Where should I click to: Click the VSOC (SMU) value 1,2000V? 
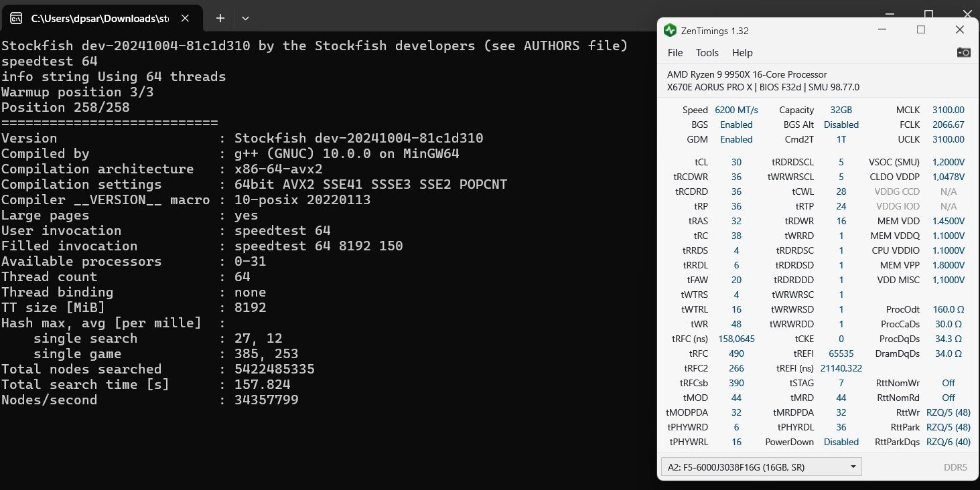point(948,162)
